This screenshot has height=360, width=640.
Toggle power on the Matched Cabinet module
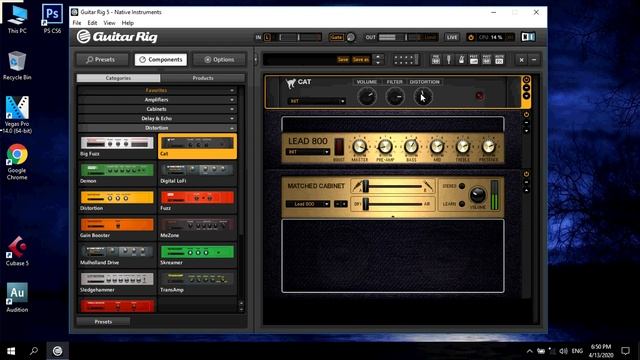point(526,174)
